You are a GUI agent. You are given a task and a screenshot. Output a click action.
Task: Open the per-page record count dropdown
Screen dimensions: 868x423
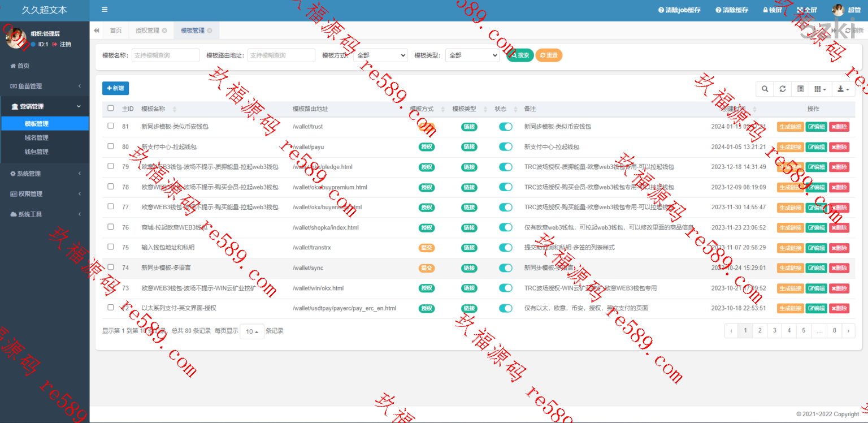(x=252, y=331)
